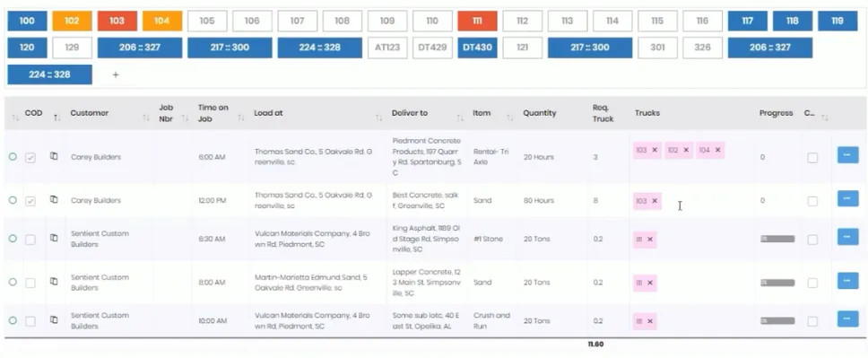The height and width of the screenshot is (358, 868).
Task: Sort by the Deliver to column
Action: point(460,118)
